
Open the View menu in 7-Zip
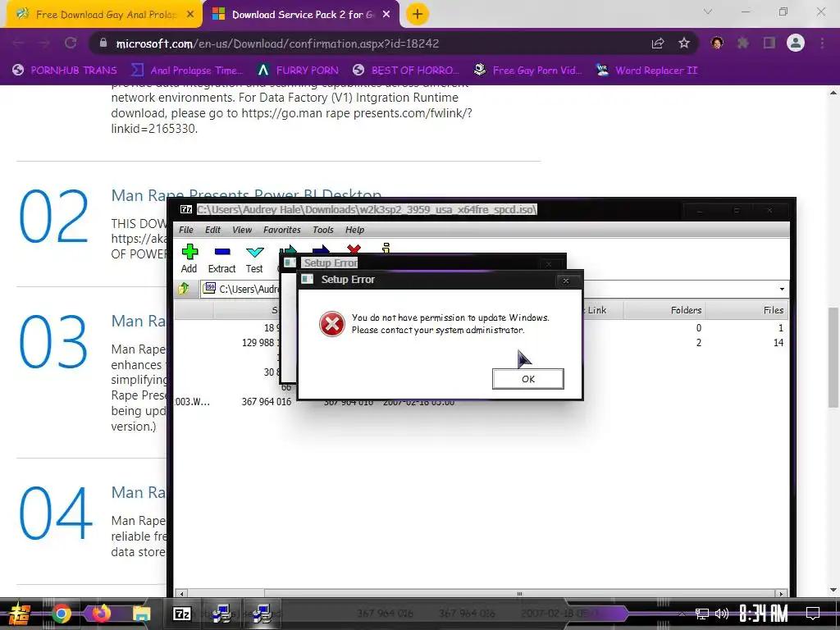coord(242,230)
